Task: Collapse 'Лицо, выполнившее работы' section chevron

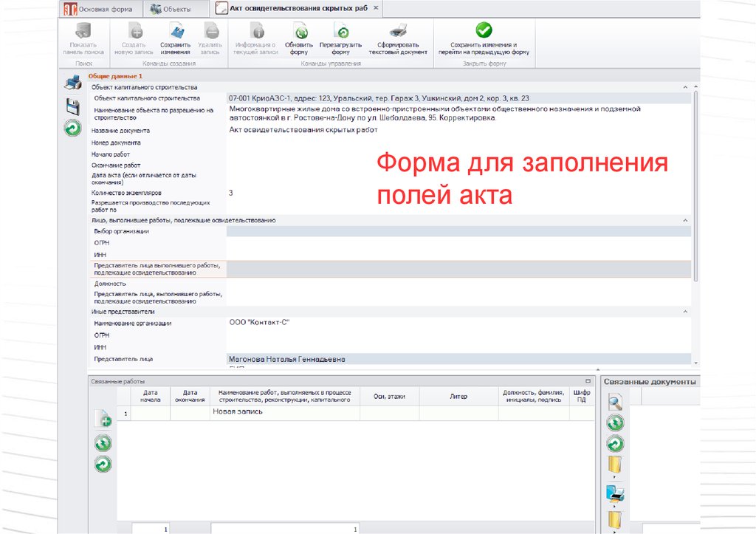Action: pos(685,220)
